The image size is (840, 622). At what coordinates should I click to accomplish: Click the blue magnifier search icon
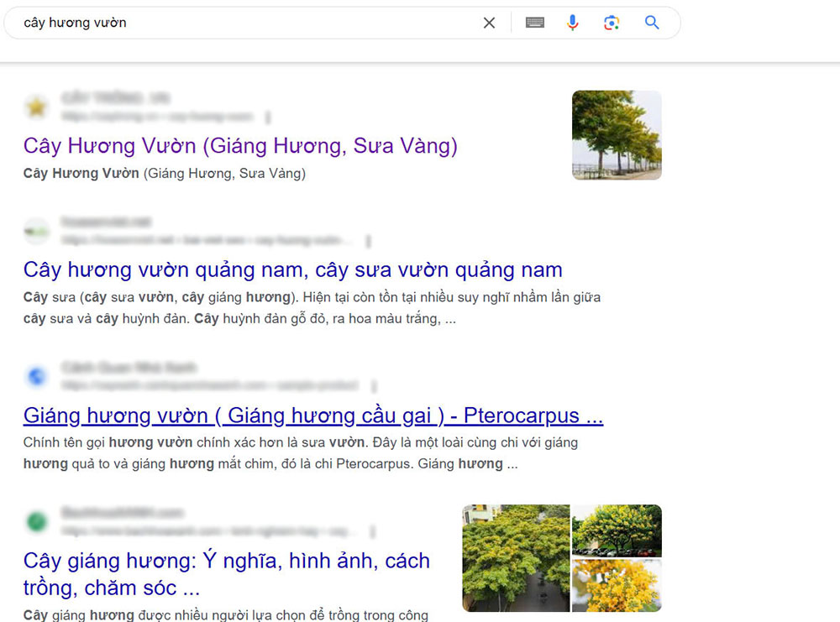point(653,23)
